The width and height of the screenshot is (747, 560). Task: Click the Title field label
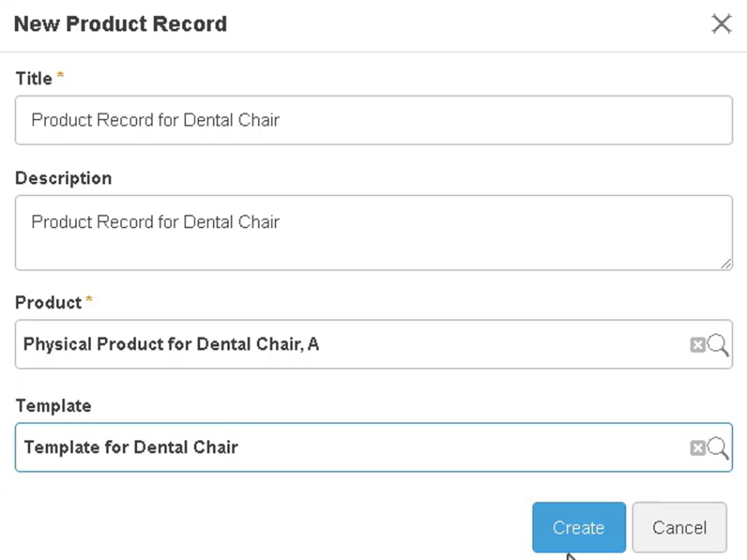point(33,79)
